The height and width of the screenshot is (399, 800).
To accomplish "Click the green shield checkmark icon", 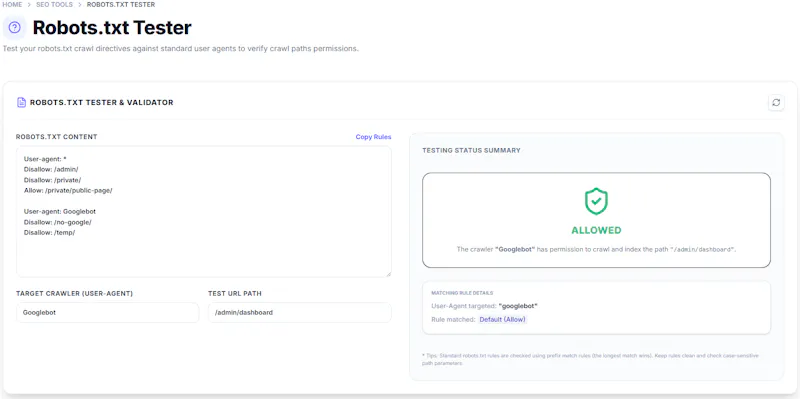I will click(x=596, y=201).
